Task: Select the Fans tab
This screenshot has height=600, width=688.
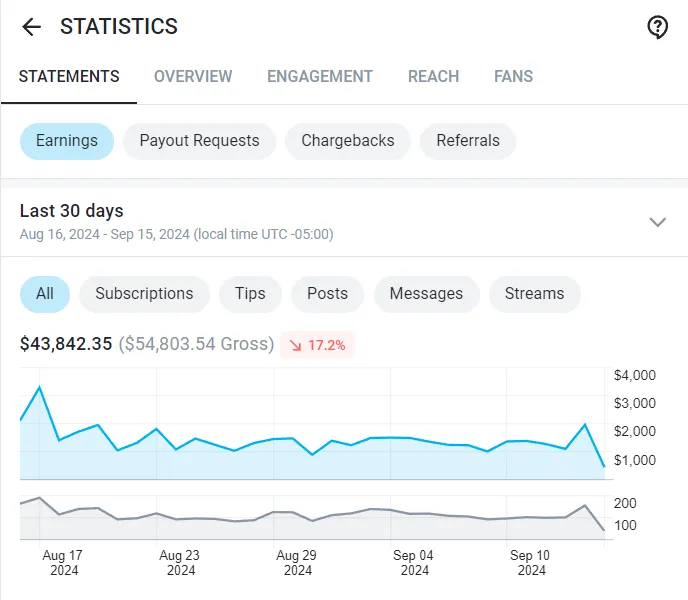Action: click(513, 76)
